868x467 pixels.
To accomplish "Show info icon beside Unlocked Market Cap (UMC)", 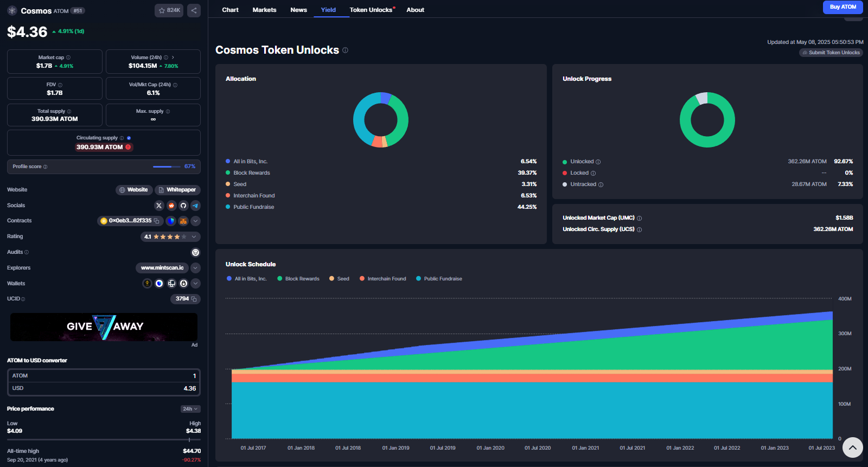I will point(639,219).
